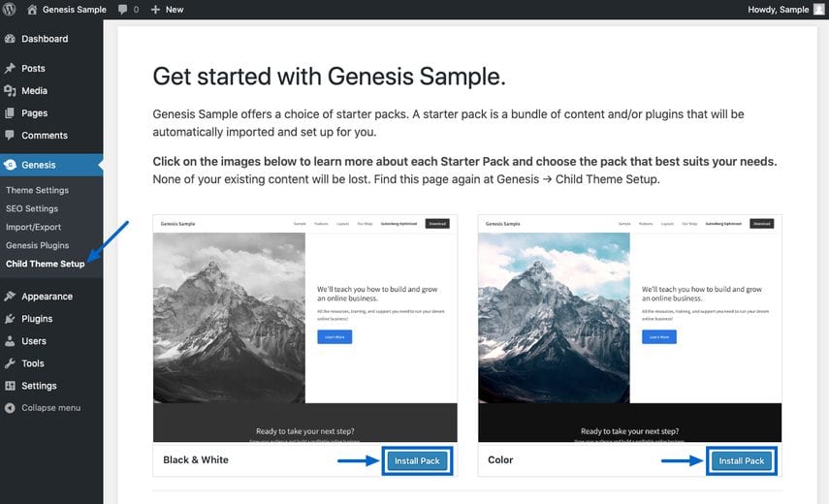The height and width of the screenshot is (504, 829).
Task: Click the Users person icon
Action: [x=10, y=341]
